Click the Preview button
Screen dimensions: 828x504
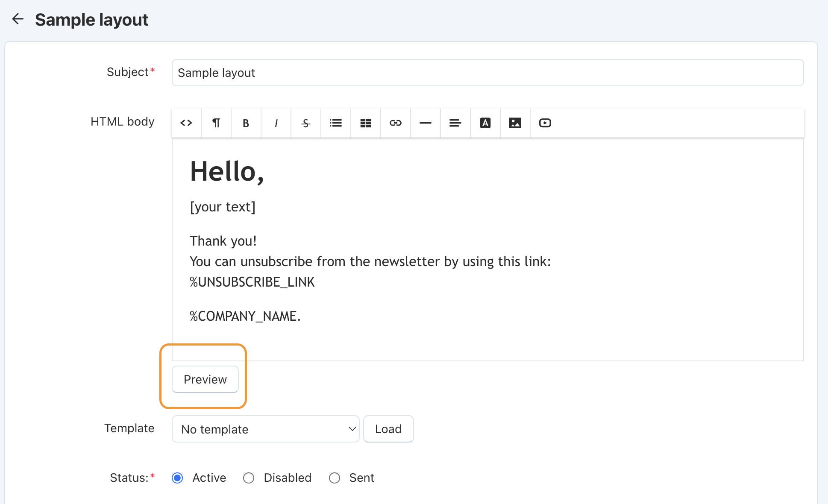coord(205,379)
